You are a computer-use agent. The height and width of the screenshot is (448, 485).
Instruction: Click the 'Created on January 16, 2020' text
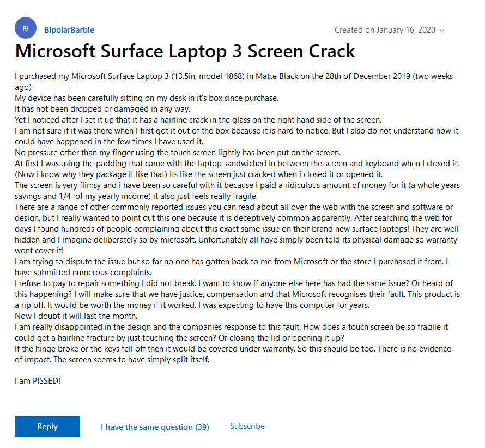click(385, 30)
